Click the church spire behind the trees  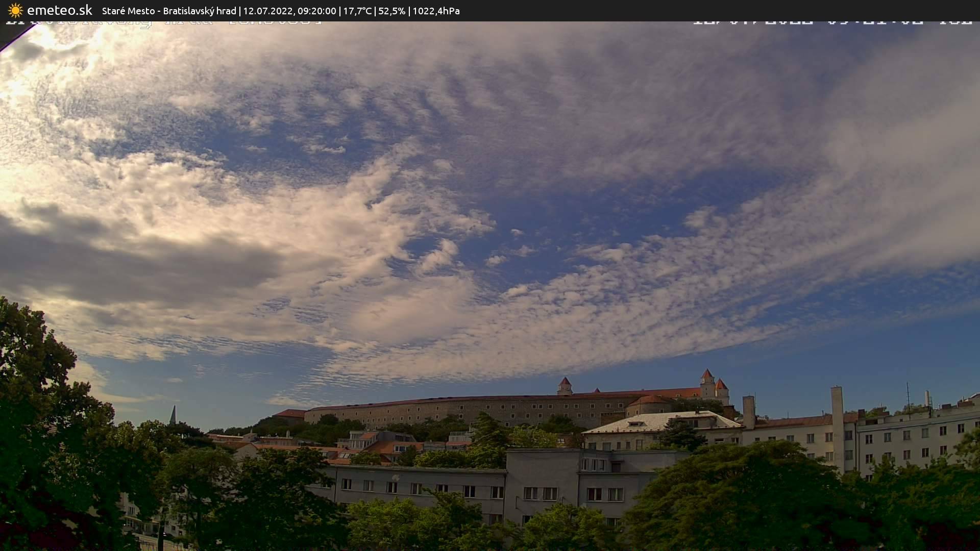pos(173,415)
